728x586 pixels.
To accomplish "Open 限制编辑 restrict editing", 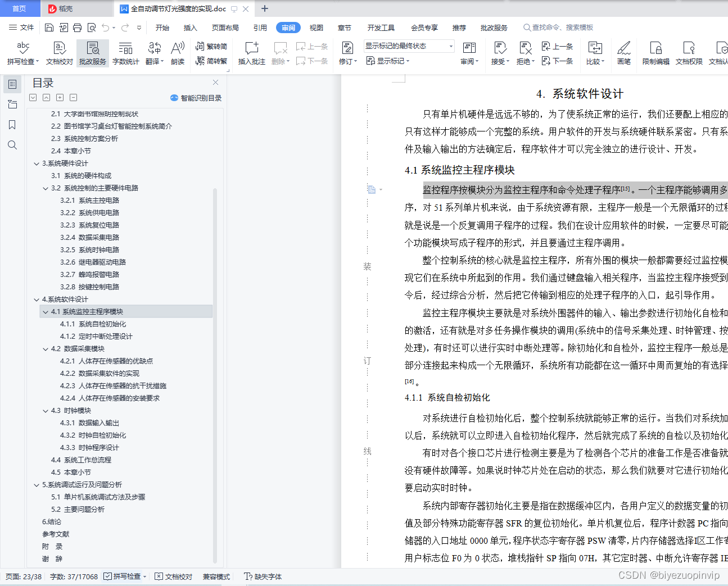I will 655,53.
